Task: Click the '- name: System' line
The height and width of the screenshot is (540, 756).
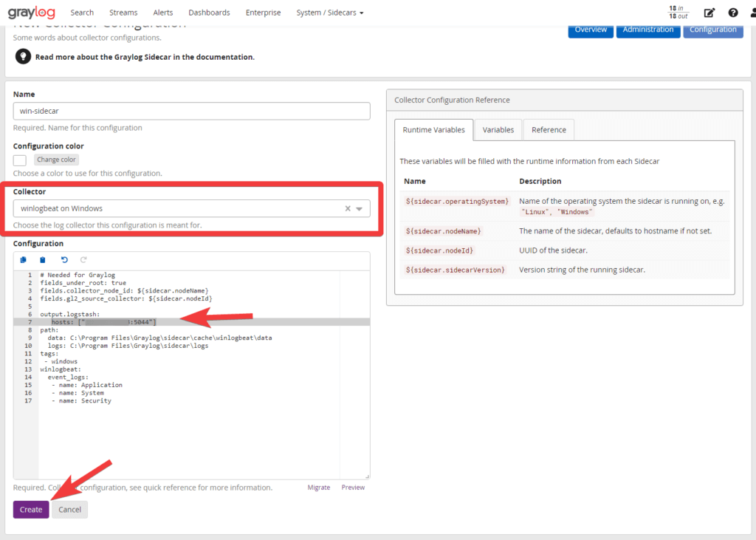Action: 78,393
